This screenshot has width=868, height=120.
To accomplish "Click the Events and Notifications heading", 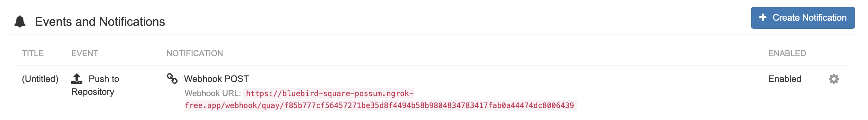I will point(100,22).
